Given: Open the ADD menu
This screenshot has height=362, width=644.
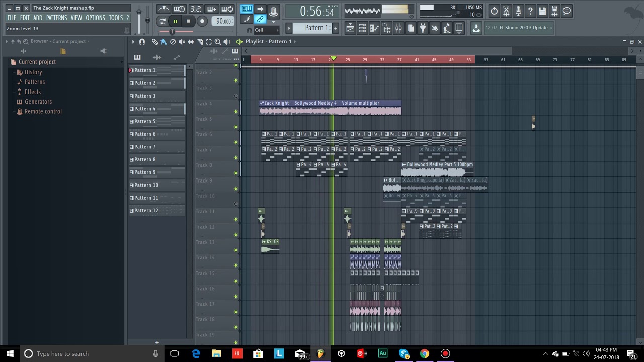Looking at the screenshot, I should pos(38,18).
